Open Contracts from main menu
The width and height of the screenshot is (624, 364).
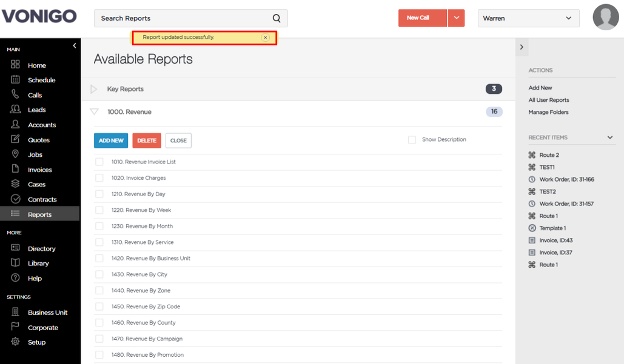coord(42,199)
